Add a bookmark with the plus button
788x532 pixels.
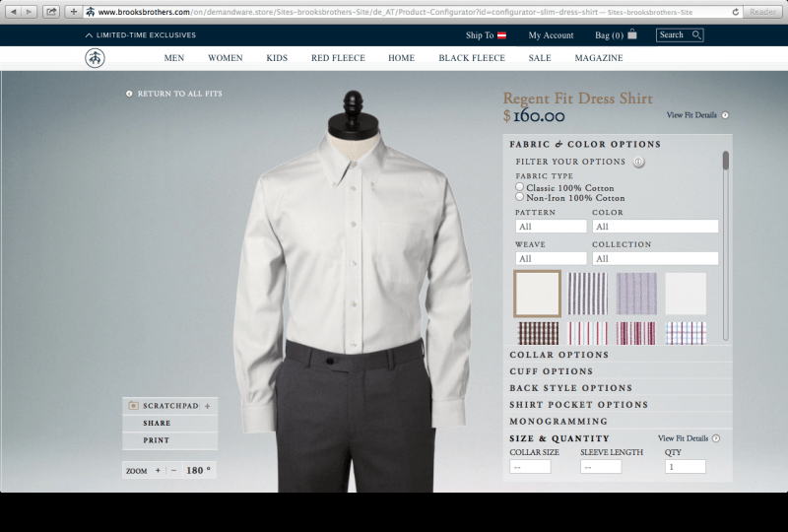tap(73, 12)
